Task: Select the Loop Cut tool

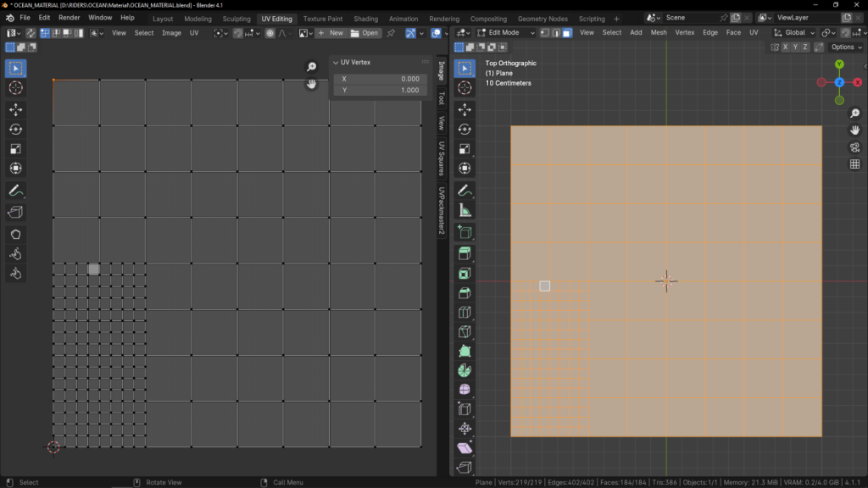Action: (465, 312)
